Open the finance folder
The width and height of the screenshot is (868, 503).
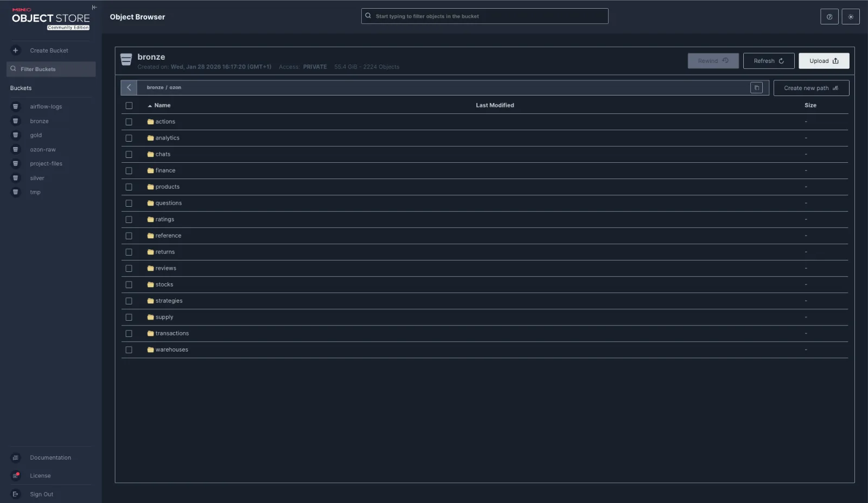(165, 170)
